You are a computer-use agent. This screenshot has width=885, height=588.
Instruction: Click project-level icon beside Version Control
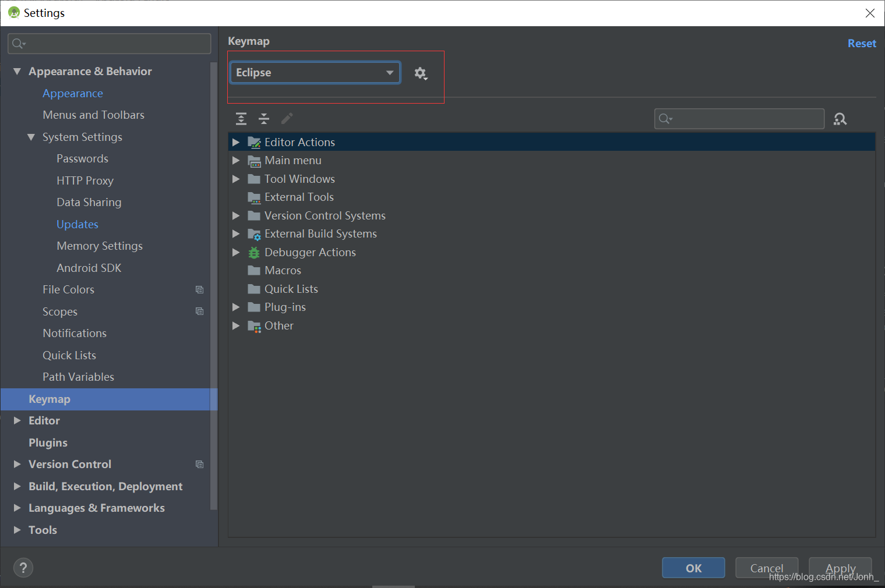pos(199,464)
